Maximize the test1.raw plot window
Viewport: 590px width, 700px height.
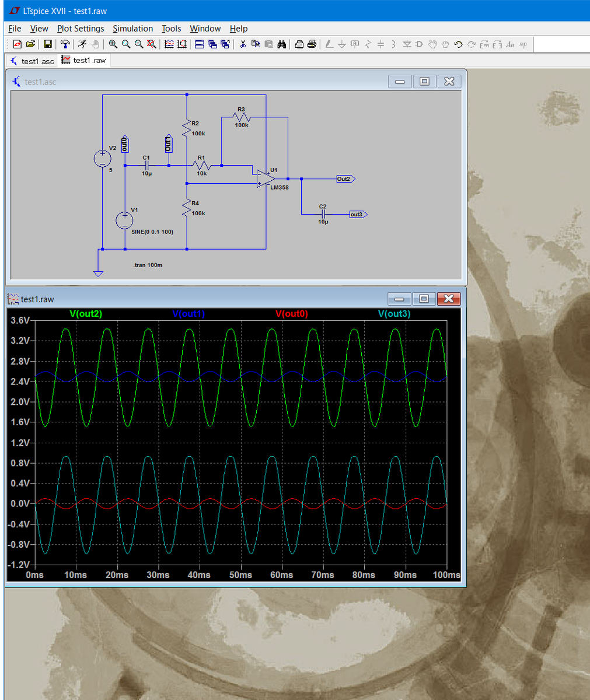click(424, 299)
